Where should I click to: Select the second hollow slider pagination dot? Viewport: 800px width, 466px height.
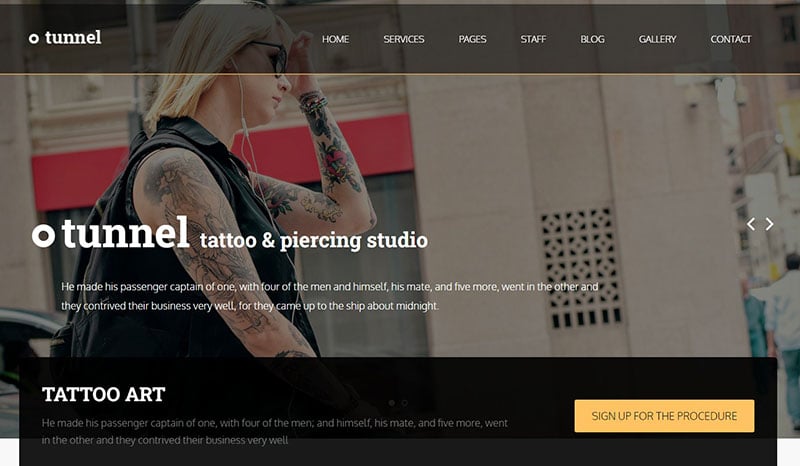[405, 403]
